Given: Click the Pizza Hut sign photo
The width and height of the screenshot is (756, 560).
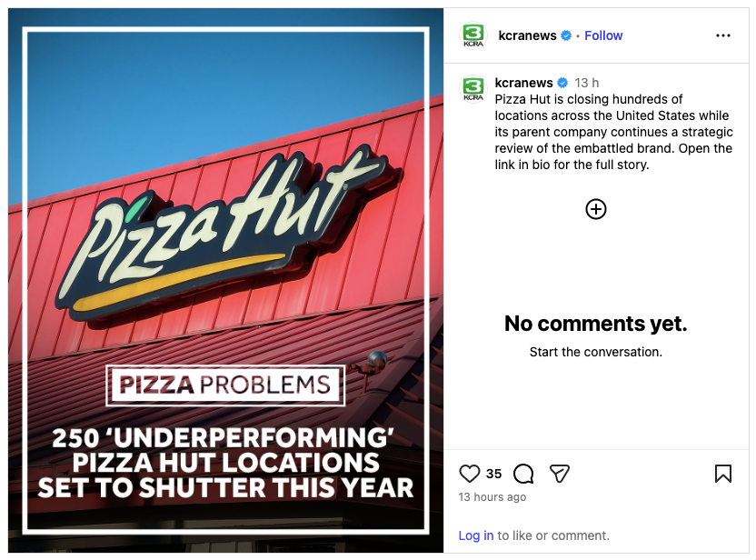Looking at the screenshot, I should coord(225,227).
